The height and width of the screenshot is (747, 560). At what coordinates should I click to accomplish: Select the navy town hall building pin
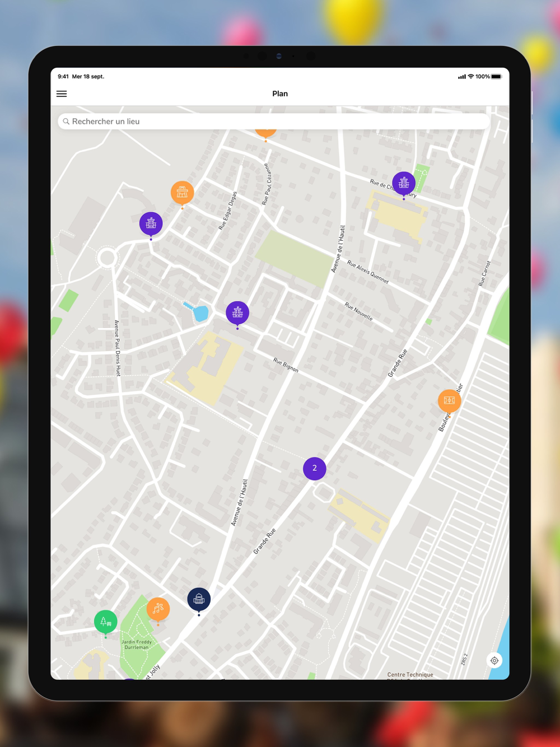click(x=199, y=600)
